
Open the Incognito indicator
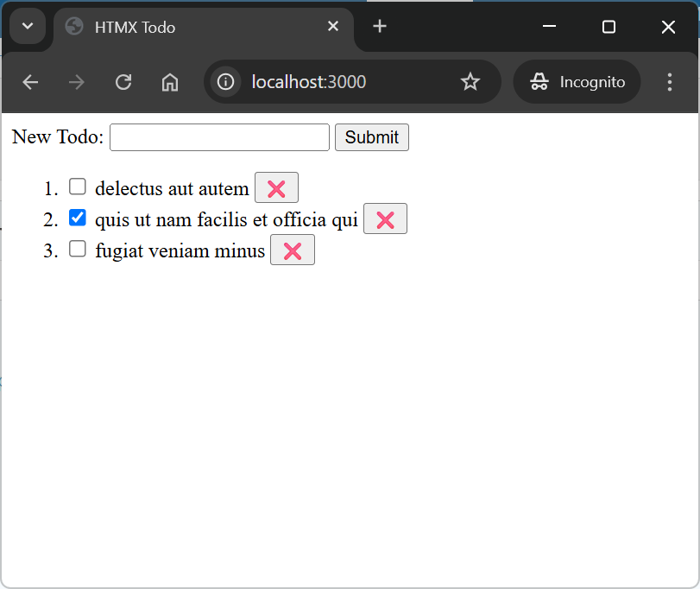pos(577,82)
